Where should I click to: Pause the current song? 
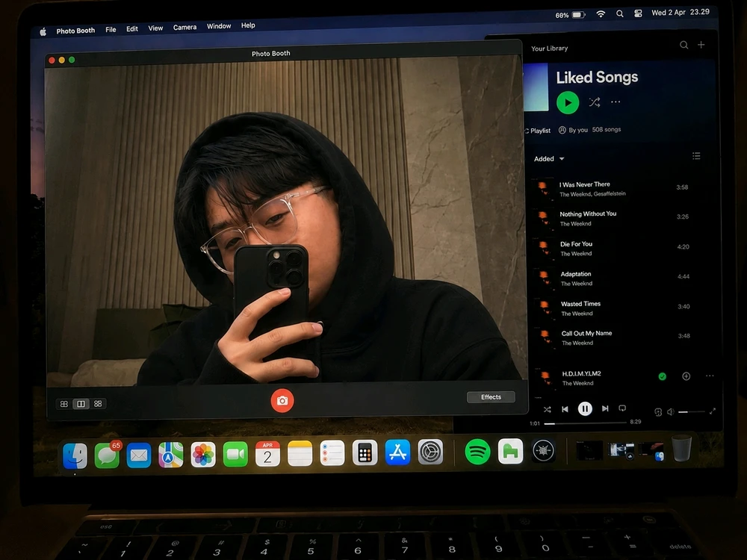585,408
